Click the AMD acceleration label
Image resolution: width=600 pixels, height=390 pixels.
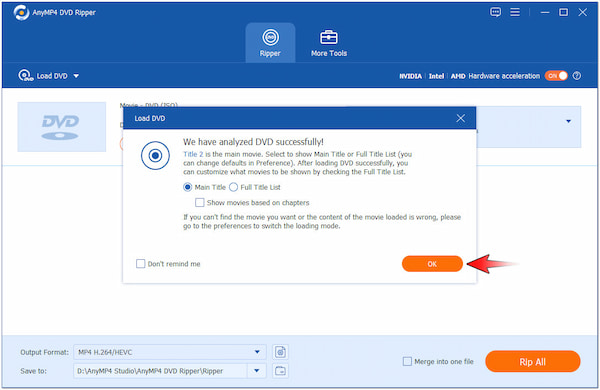[x=458, y=76]
